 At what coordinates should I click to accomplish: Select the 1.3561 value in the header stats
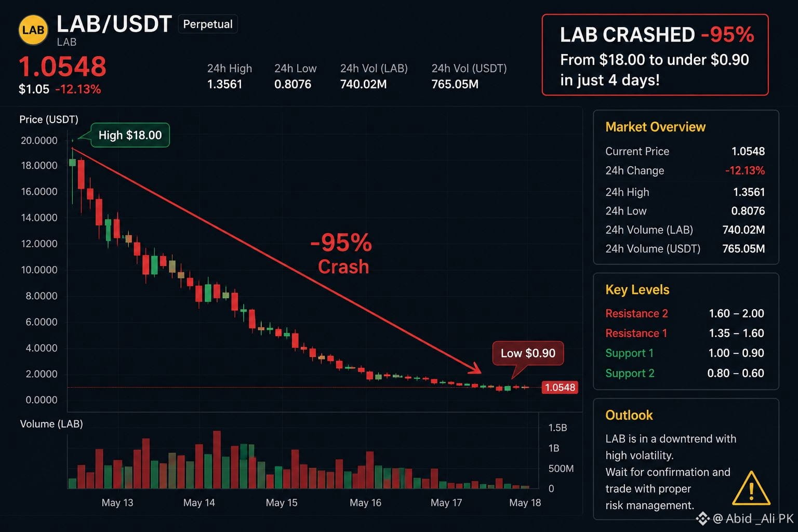coord(224,84)
